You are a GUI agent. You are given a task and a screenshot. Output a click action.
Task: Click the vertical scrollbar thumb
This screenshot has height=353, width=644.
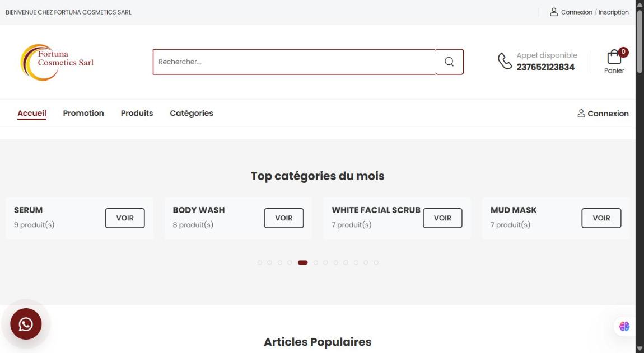[640, 41]
